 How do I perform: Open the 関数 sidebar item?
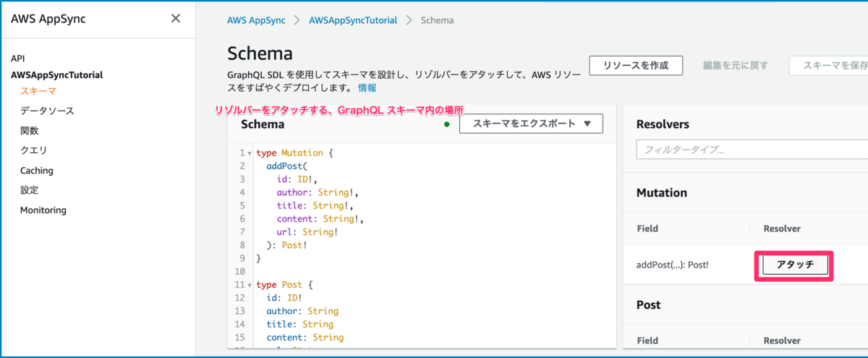[30, 131]
